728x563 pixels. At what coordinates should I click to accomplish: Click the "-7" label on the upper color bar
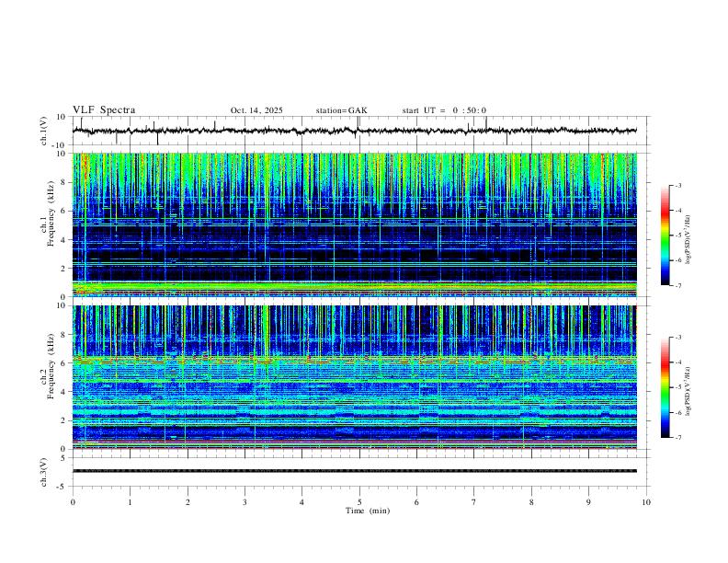(677, 285)
